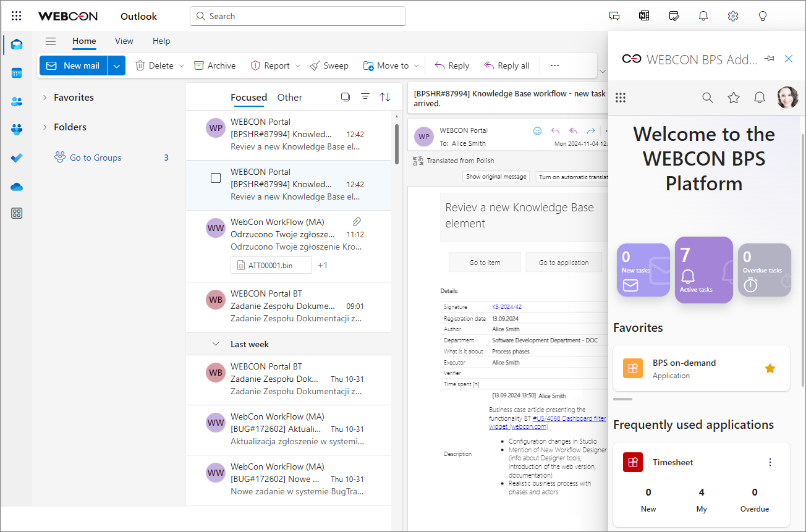
Task: Open the message list Filter icon
Action: tap(365, 97)
